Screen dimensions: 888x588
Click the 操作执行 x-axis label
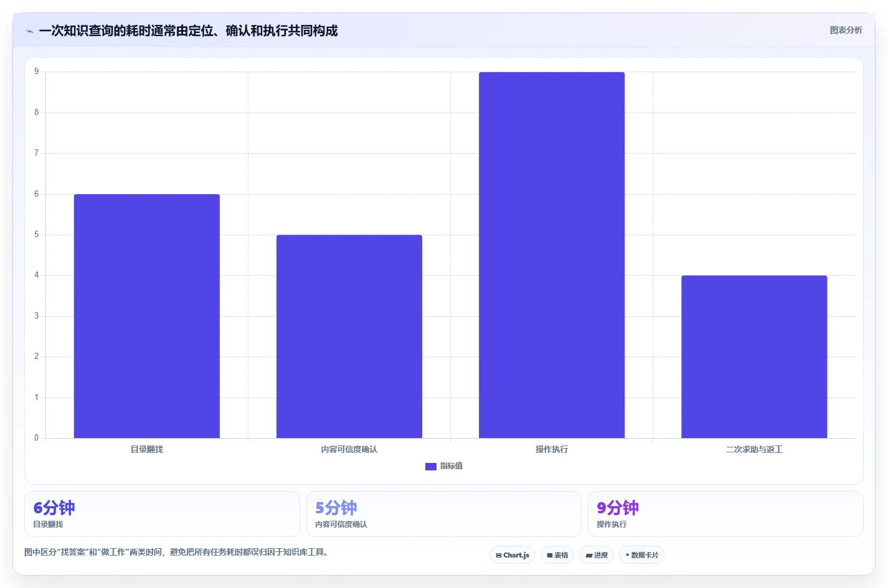[552, 449]
